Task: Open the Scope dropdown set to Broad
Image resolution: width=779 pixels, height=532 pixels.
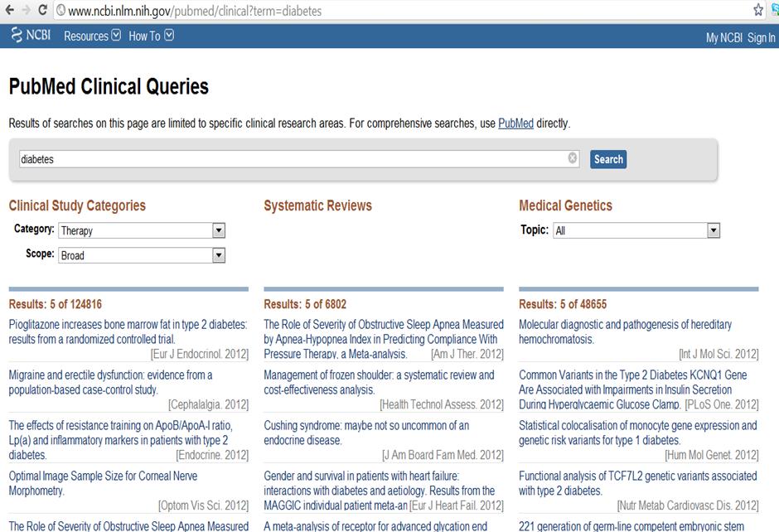Action: [142, 255]
